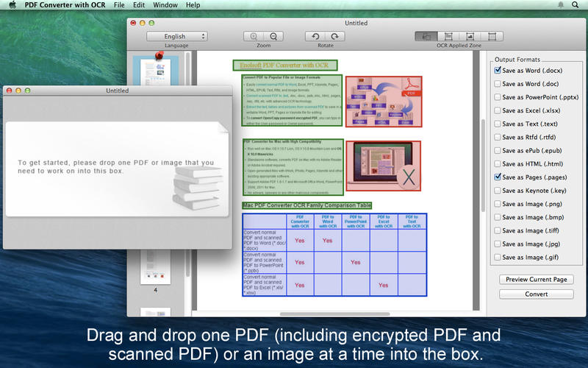Check Save as Rtfd (.rtfd)
Screen dimensions: 588x368
click(x=498, y=137)
